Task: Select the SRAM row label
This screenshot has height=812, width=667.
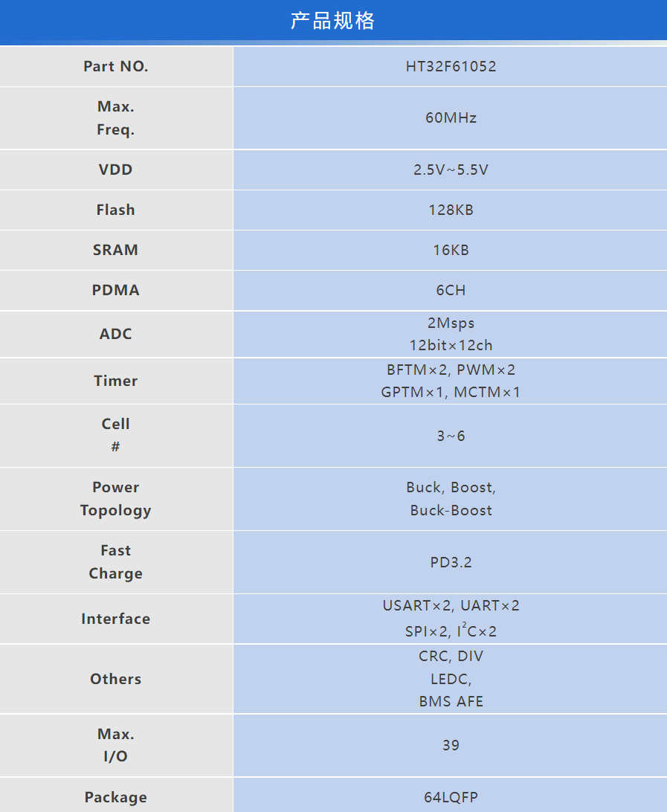Action: 116,250
